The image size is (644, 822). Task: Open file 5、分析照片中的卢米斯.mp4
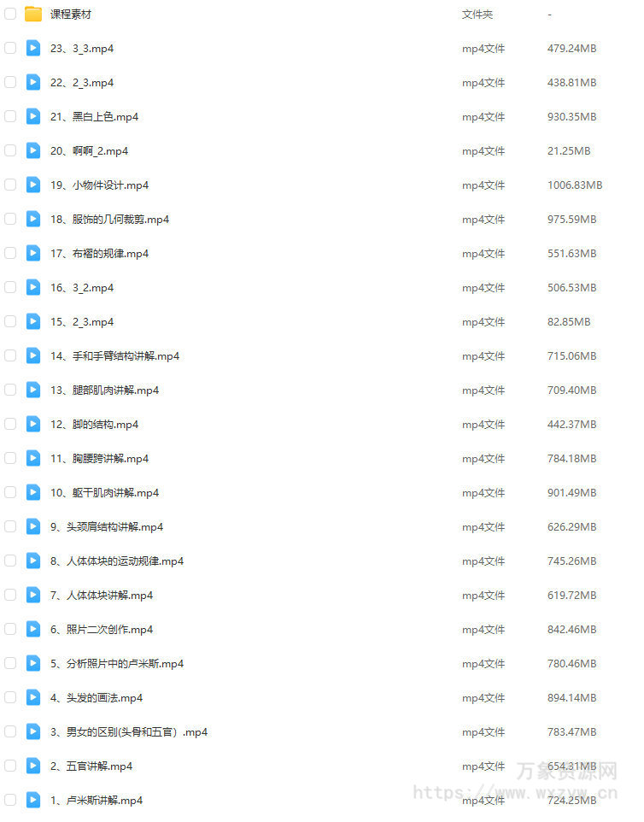(x=117, y=664)
